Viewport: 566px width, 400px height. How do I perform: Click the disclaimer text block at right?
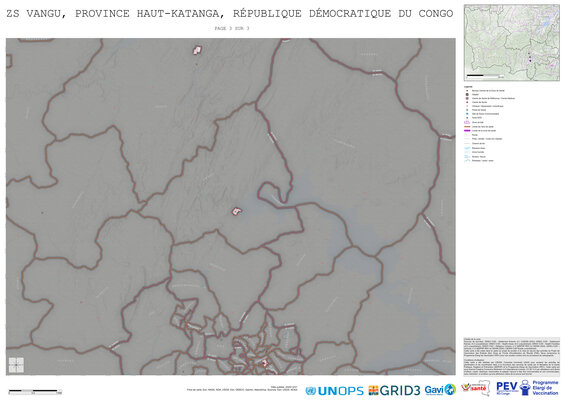click(x=512, y=357)
